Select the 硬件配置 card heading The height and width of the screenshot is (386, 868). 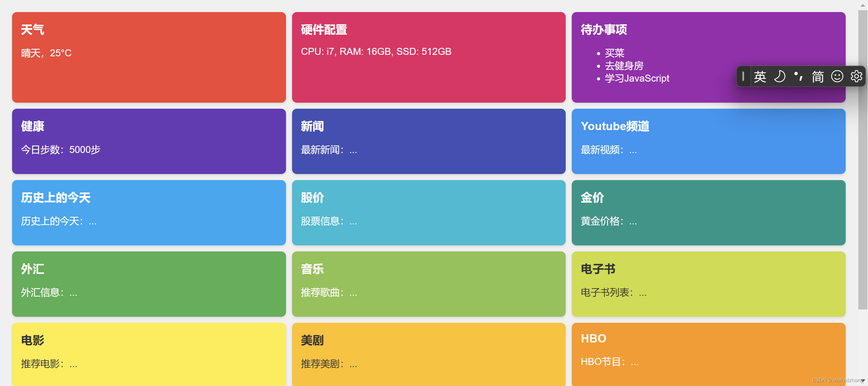[324, 30]
